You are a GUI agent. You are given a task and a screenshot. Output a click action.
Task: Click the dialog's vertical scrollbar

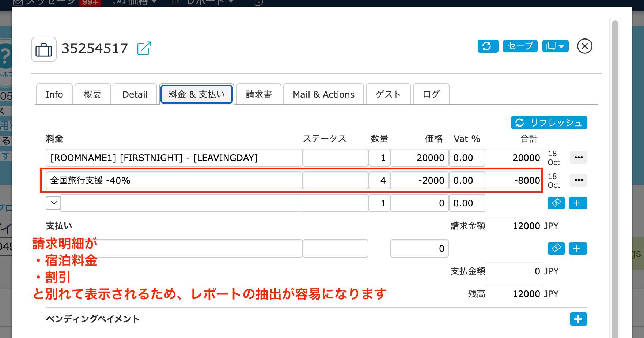pyautogui.click(x=615, y=176)
